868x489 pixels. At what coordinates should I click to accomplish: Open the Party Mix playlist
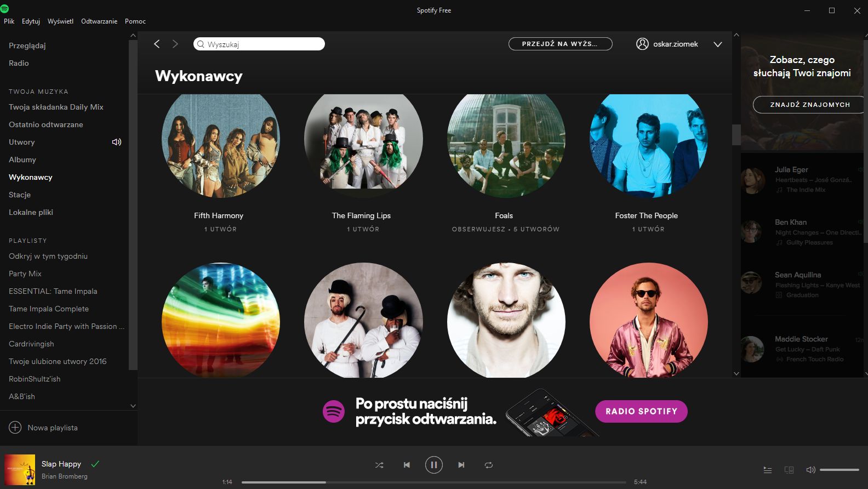25,274
